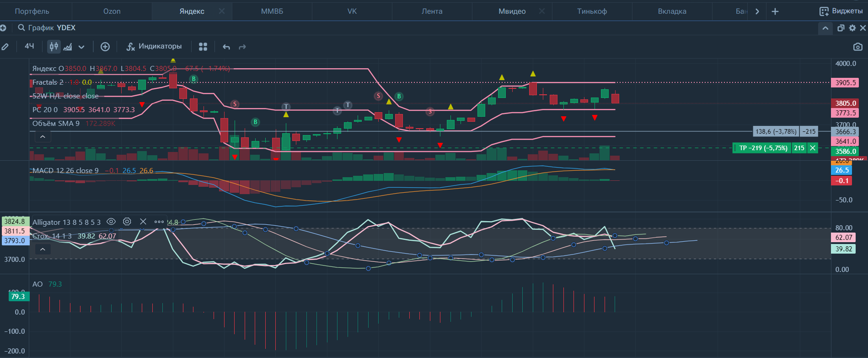Collapse the chart widget header chevron
Image resolution: width=868 pixels, height=358 pixels.
[825, 28]
